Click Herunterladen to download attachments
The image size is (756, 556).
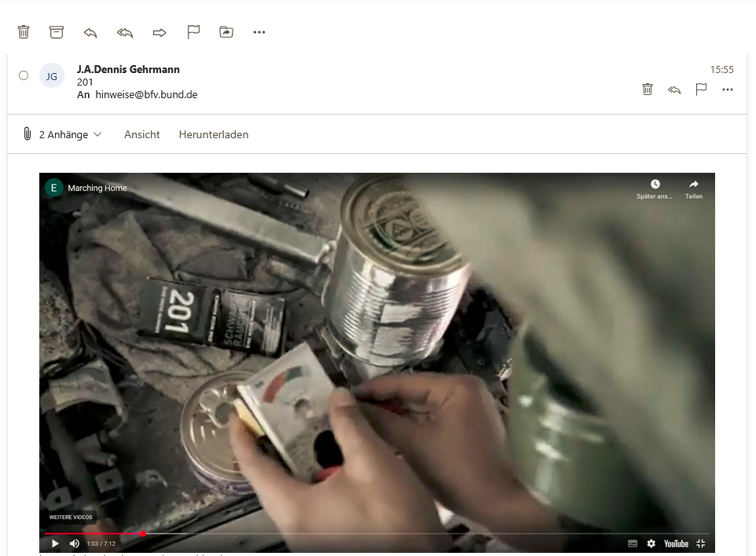coord(214,134)
